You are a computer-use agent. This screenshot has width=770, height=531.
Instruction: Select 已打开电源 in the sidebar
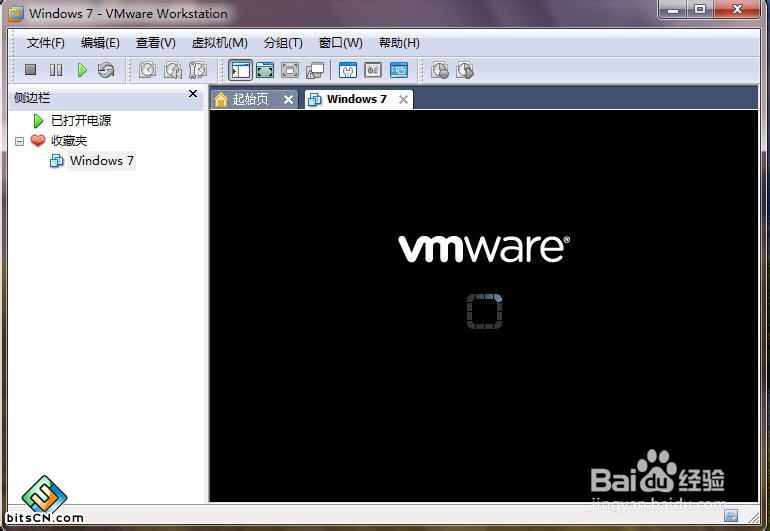pyautogui.click(x=81, y=120)
